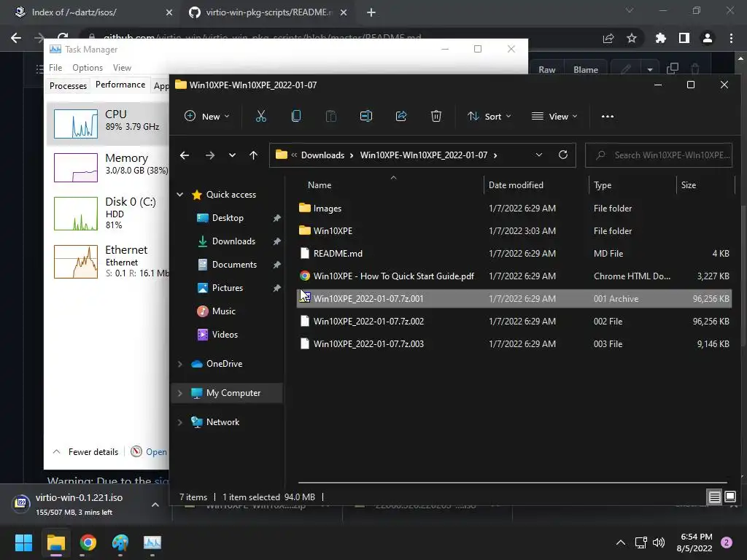This screenshot has width=747, height=560.
Task: Open the Chrome three-dot menu
Action: pyautogui.click(x=731, y=38)
